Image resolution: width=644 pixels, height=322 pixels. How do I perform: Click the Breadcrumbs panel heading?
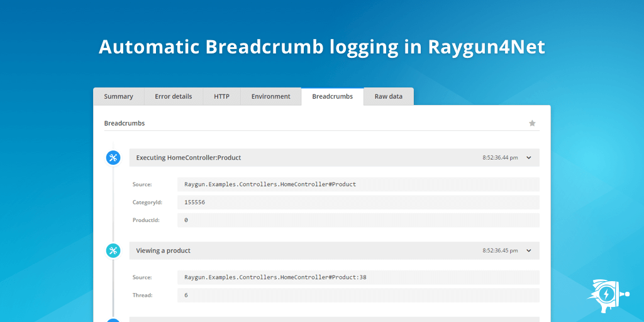point(125,123)
